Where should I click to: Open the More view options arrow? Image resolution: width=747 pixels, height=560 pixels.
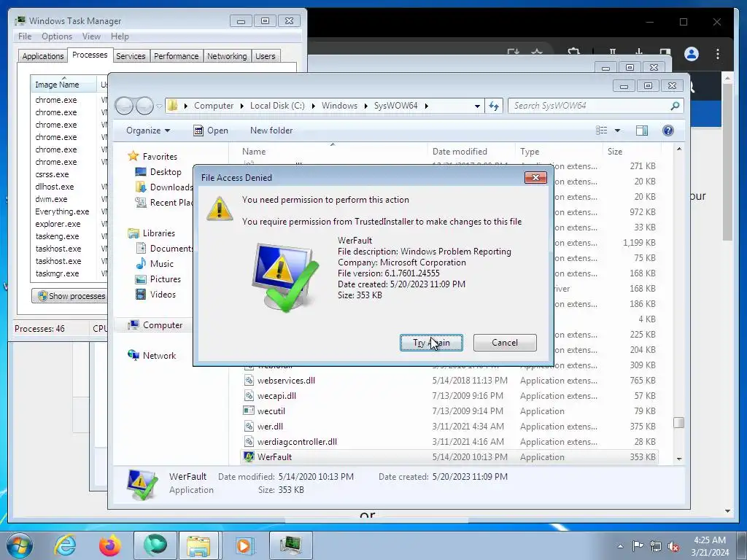(617, 131)
